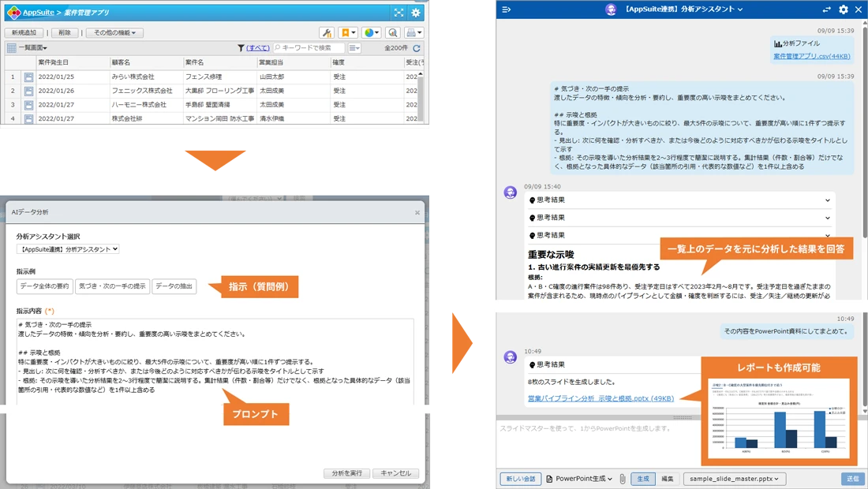Select the 生成 toggle option
This screenshot has height=489, width=868.
coord(642,479)
